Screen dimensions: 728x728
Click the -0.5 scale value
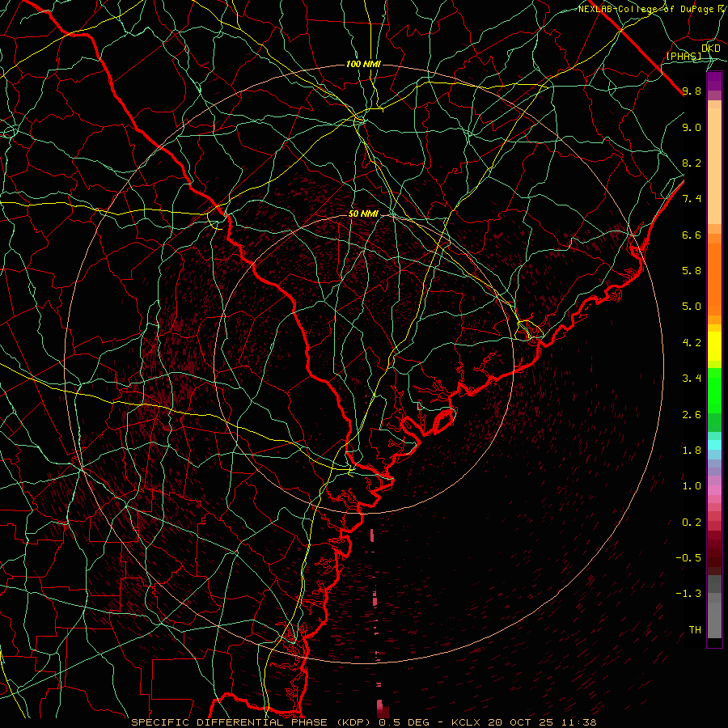688,558
